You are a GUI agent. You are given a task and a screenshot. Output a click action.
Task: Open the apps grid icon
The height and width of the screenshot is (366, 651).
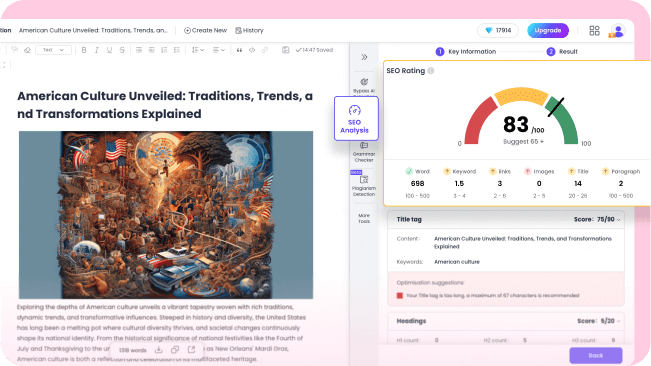[594, 30]
